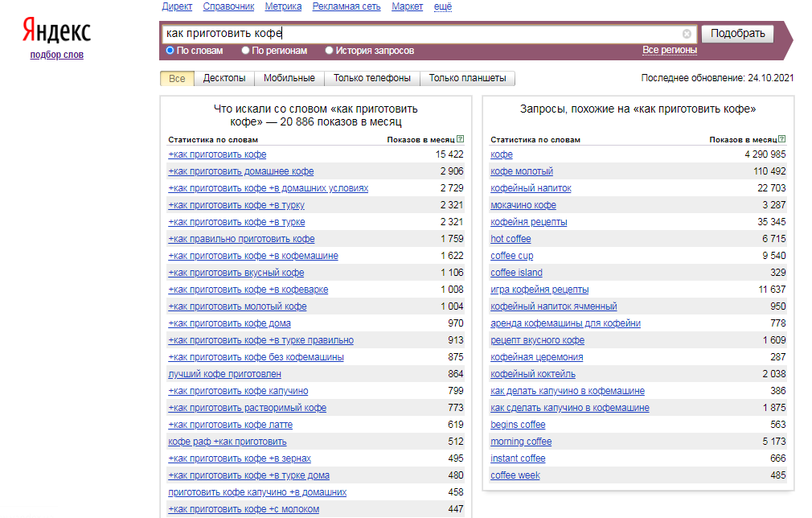Open '+как приготовить кофе +в домашних условиях'

point(269,188)
